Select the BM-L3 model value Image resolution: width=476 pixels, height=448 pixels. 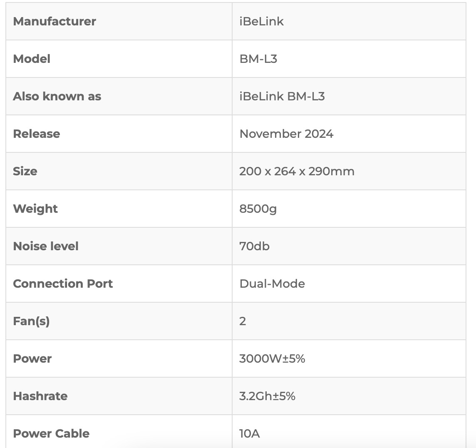click(258, 59)
